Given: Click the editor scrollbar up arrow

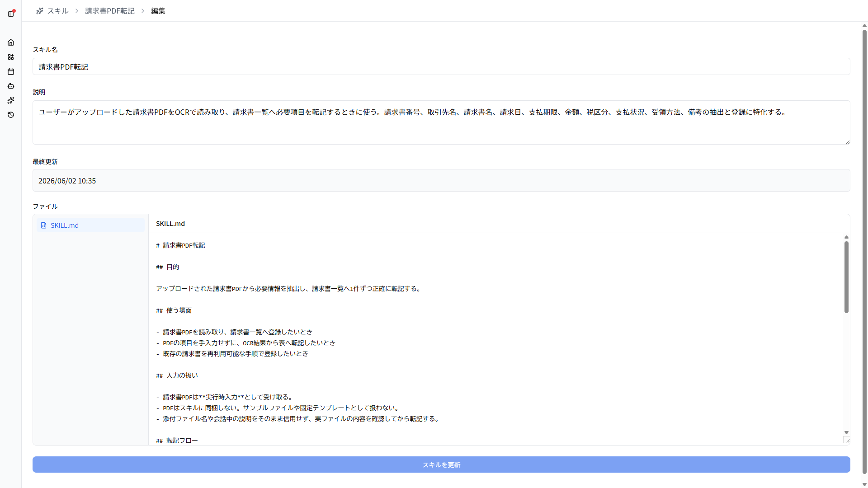Looking at the screenshot, I should [x=846, y=237].
